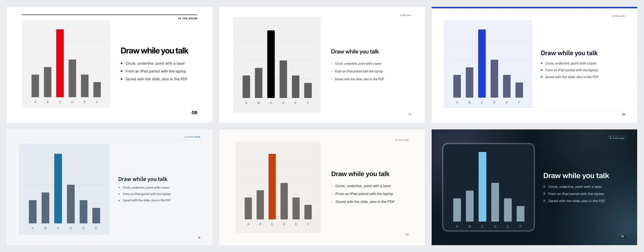Click the red bar C in the chart
The width and height of the screenshot is (644, 252).
[60, 63]
